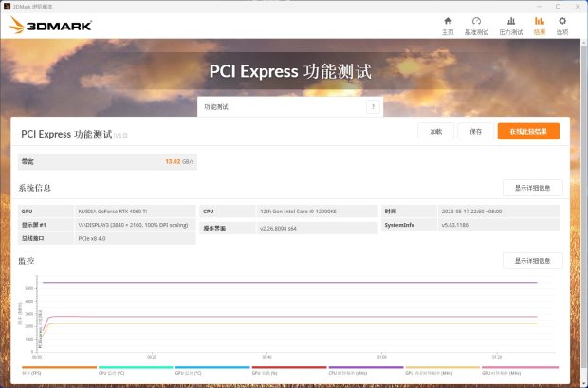Click the 3DMark app icon in title bar
588x388 pixels.
[x=7, y=7]
